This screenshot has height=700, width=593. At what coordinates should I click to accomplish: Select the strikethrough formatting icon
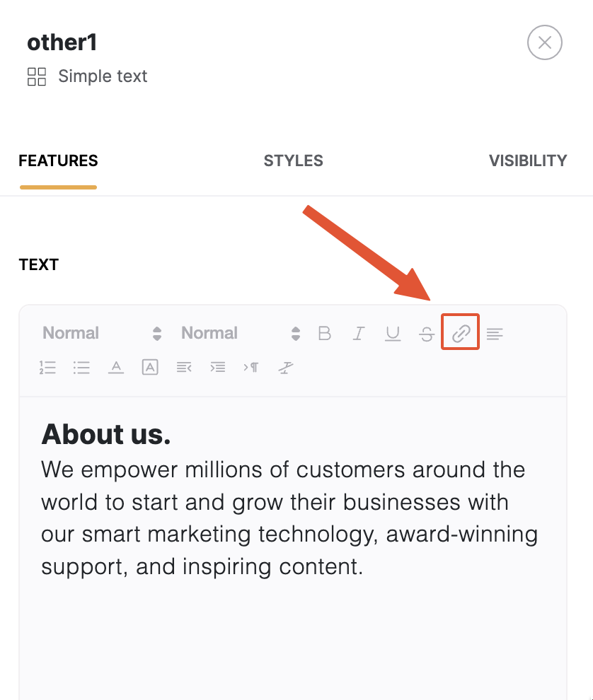[x=427, y=332]
